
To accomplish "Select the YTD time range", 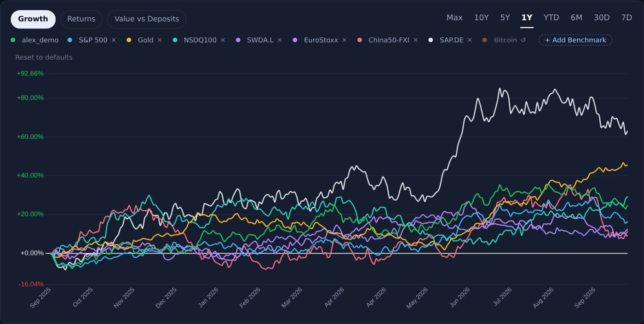I will tap(551, 17).
